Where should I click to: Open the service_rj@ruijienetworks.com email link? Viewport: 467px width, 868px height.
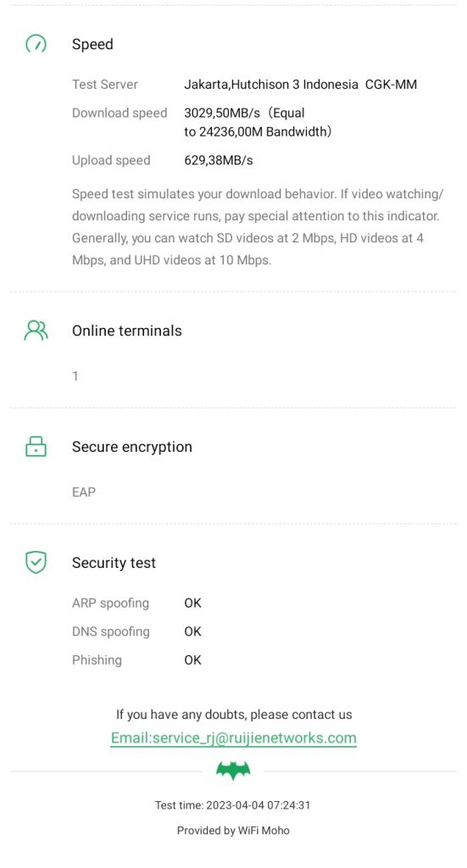click(x=234, y=738)
